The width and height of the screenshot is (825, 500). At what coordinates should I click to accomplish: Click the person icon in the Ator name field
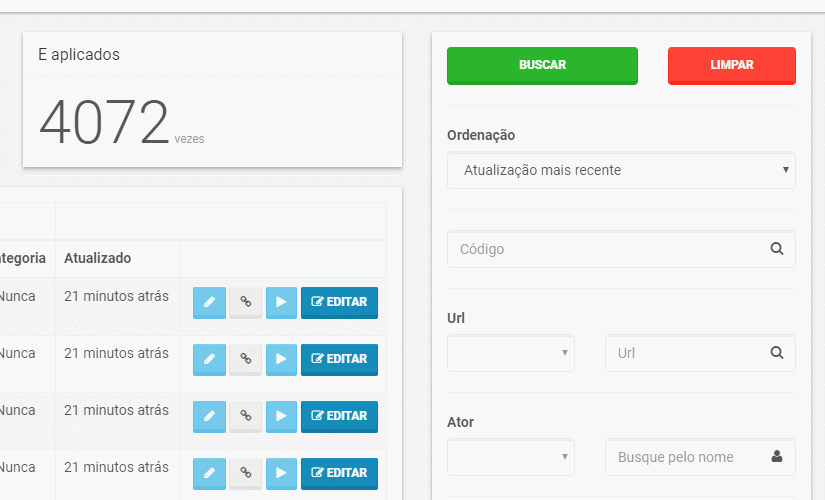coord(777,456)
